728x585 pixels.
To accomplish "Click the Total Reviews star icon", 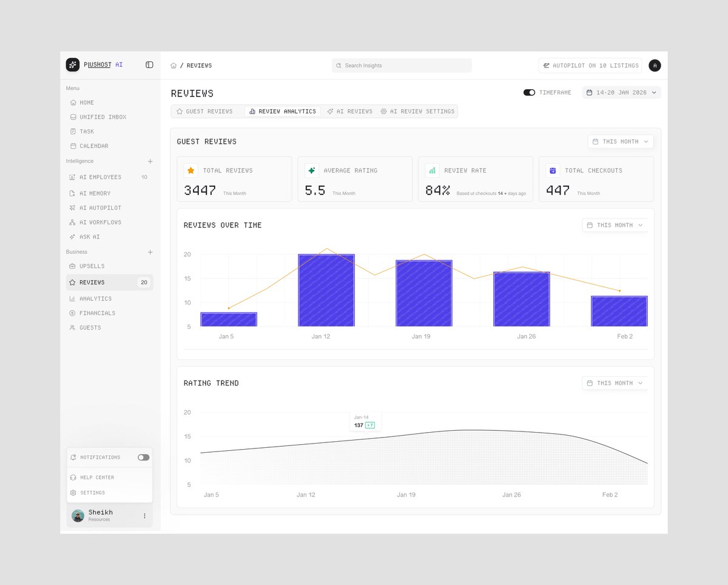I will (191, 171).
